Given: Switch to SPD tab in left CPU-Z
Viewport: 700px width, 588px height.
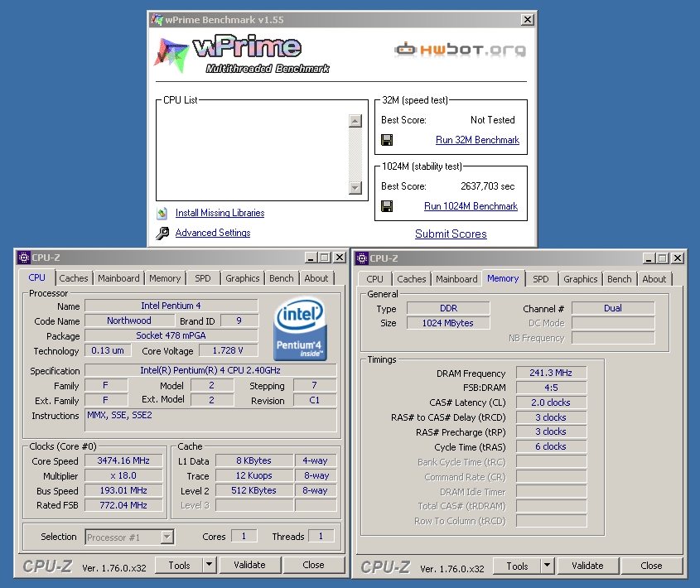Looking at the screenshot, I should [203, 278].
